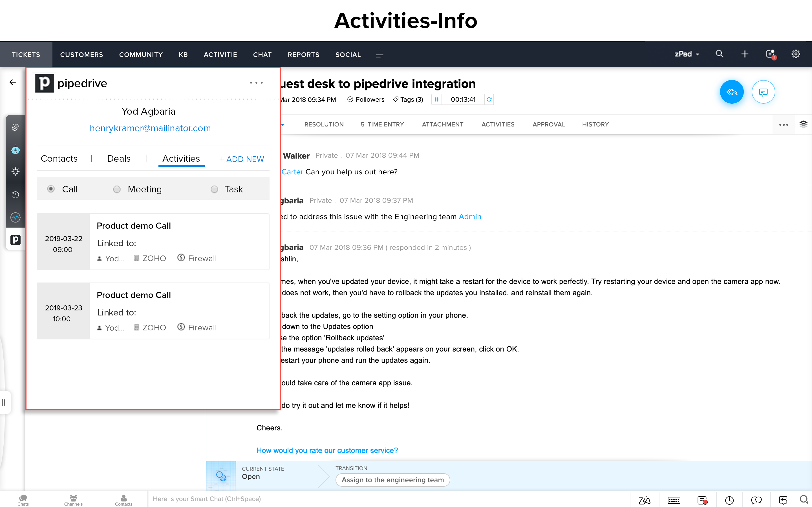Select the Call radio button
This screenshot has height=507, width=812.
pyautogui.click(x=51, y=189)
